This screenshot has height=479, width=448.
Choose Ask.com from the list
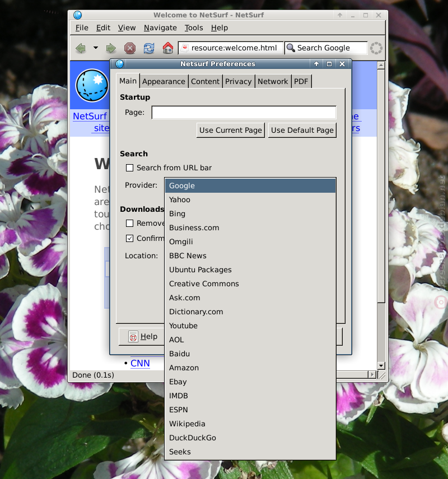coord(250,298)
